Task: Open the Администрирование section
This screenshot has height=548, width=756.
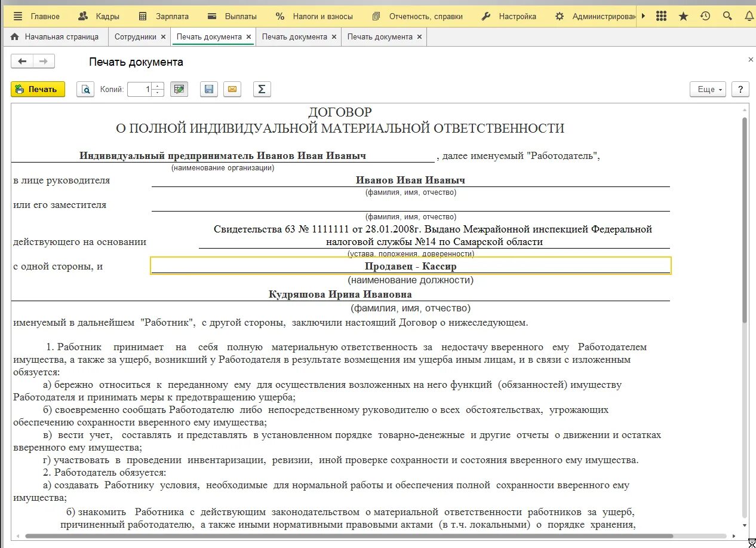Action: pos(595,16)
